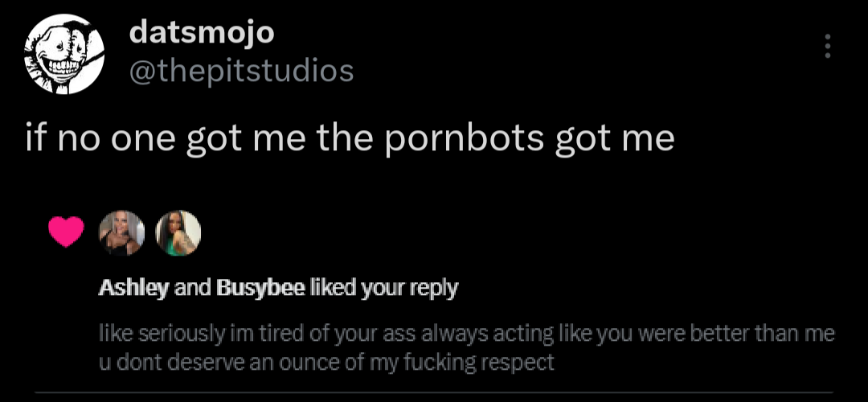The image size is (868, 402).
Task: Click the word "and" between Ashley and Busybee
Action: pyautogui.click(x=191, y=287)
